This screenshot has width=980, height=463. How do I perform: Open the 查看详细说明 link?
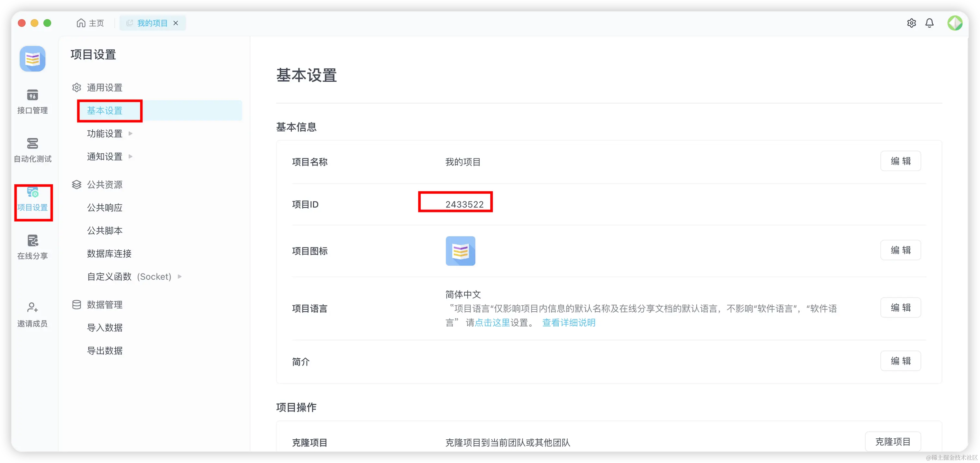[x=568, y=323]
